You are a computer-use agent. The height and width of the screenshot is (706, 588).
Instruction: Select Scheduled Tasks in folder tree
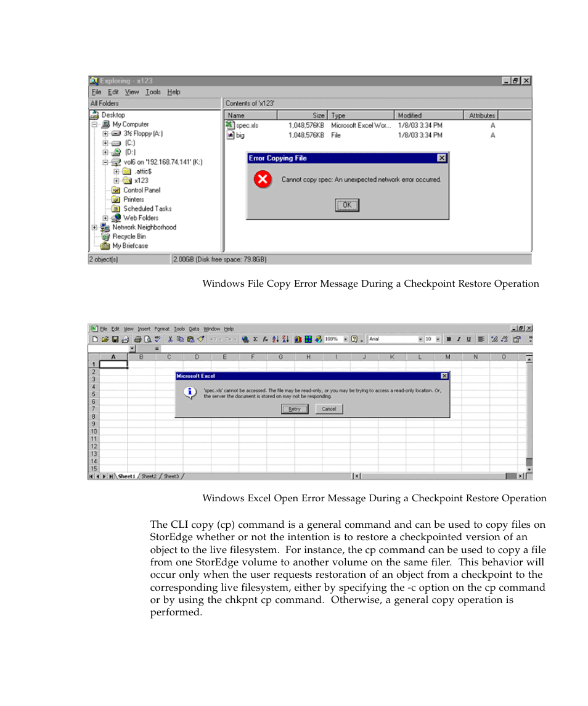pos(147,208)
